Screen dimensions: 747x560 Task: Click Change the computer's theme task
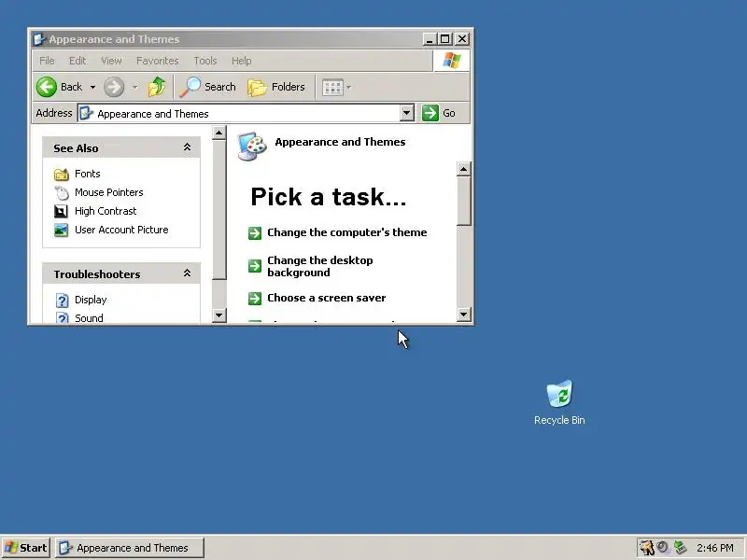346,232
